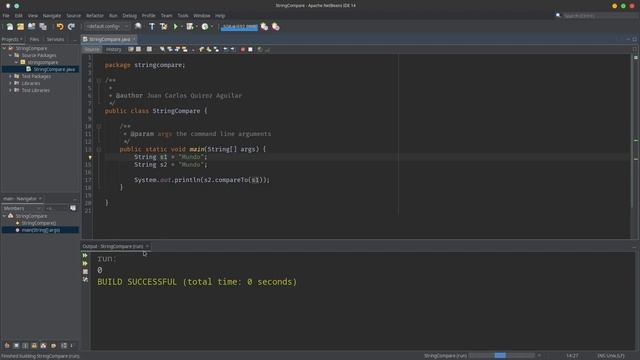
Task: Undo the last edit
Action: [x=60, y=27]
